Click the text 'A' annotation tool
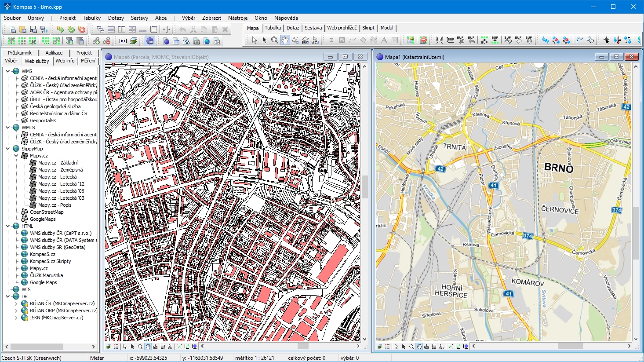Screen dimensions: 644x362 click(384, 40)
